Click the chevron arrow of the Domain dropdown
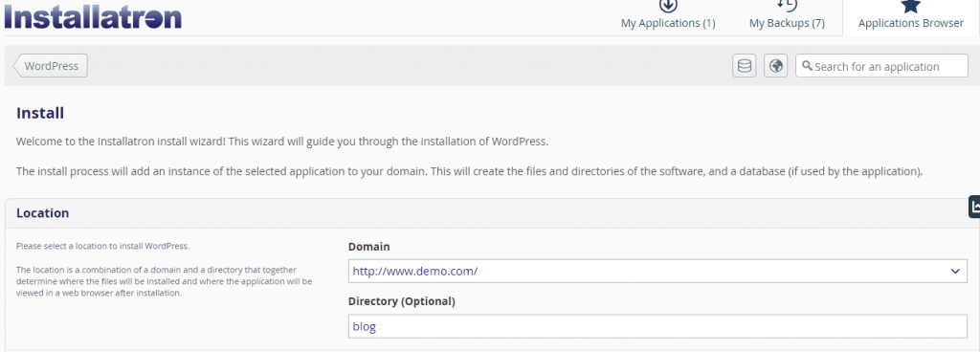This screenshot has width=980, height=352. [x=954, y=271]
